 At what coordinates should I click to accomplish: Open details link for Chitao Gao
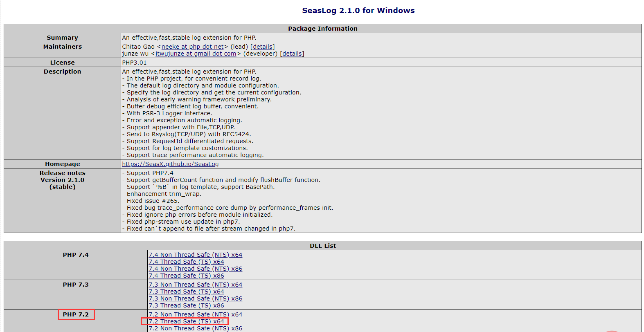263,47
